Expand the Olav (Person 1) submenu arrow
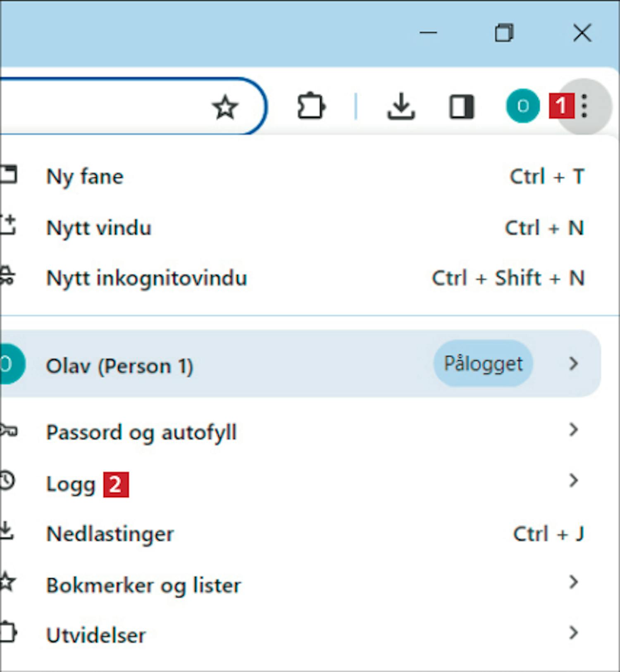 pyautogui.click(x=573, y=364)
